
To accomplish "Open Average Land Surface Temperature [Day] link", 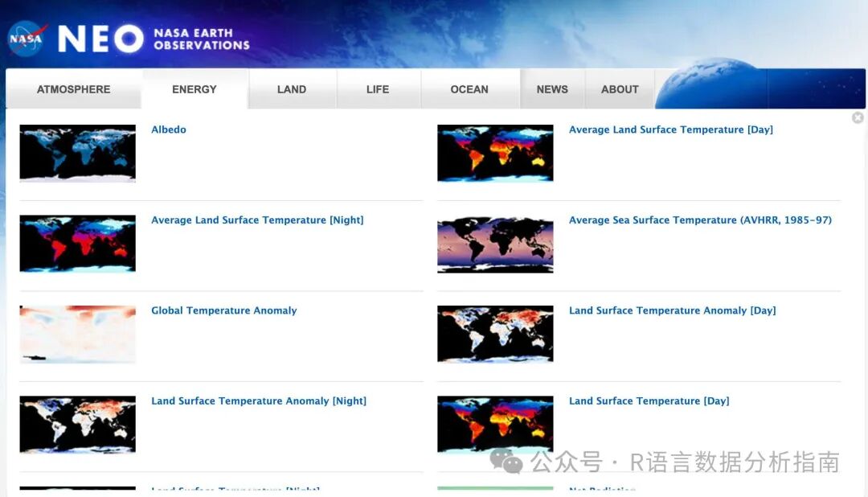I will [x=671, y=129].
